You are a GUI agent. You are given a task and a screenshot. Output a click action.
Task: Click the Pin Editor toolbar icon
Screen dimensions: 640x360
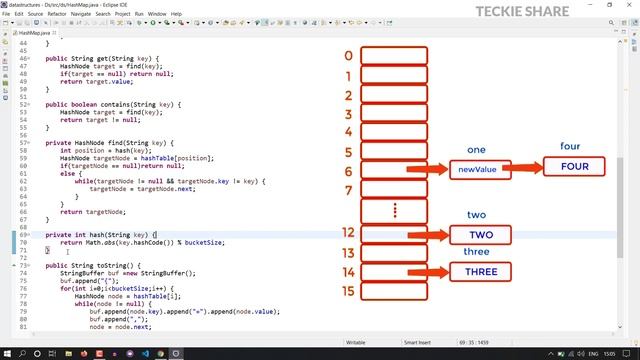389,23
